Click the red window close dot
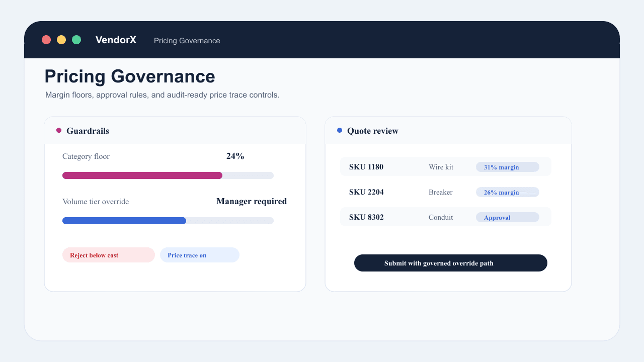Screen dimensions: 644x362 46,40
